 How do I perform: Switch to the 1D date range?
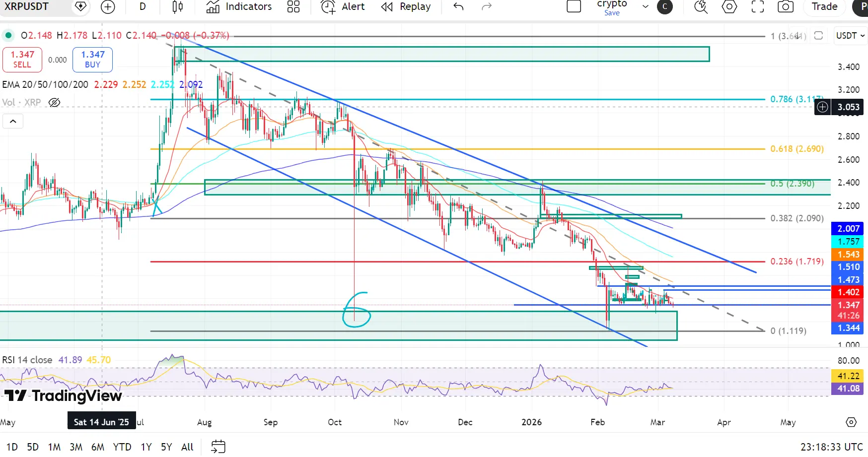(12, 447)
